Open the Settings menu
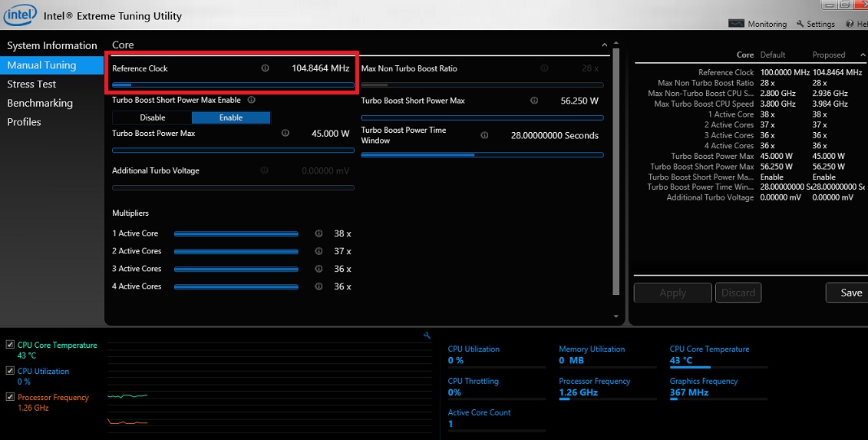This screenshot has width=868, height=440. pyautogui.click(x=815, y=24)
